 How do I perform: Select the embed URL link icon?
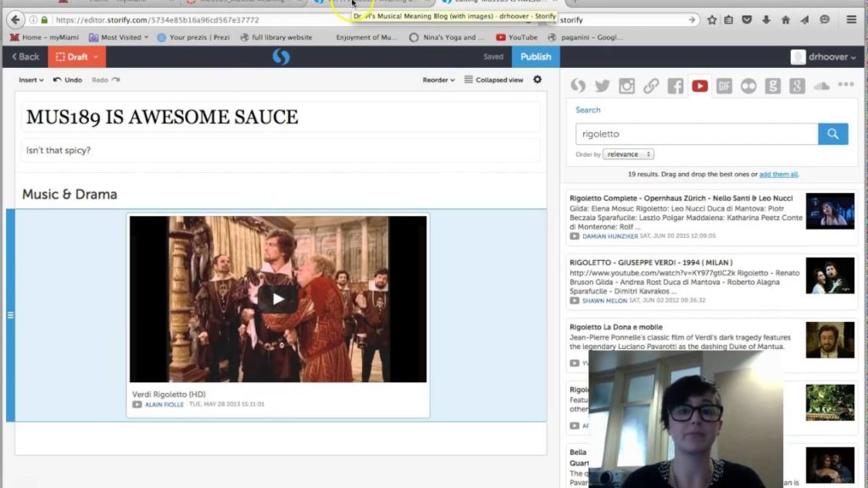tap(651, 86)
